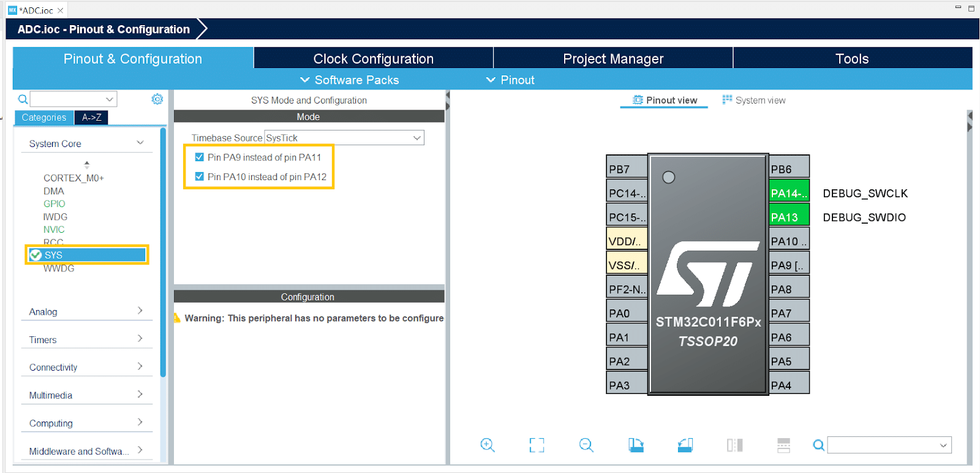Rotate the chip view clockwise

tap(636, 445)
